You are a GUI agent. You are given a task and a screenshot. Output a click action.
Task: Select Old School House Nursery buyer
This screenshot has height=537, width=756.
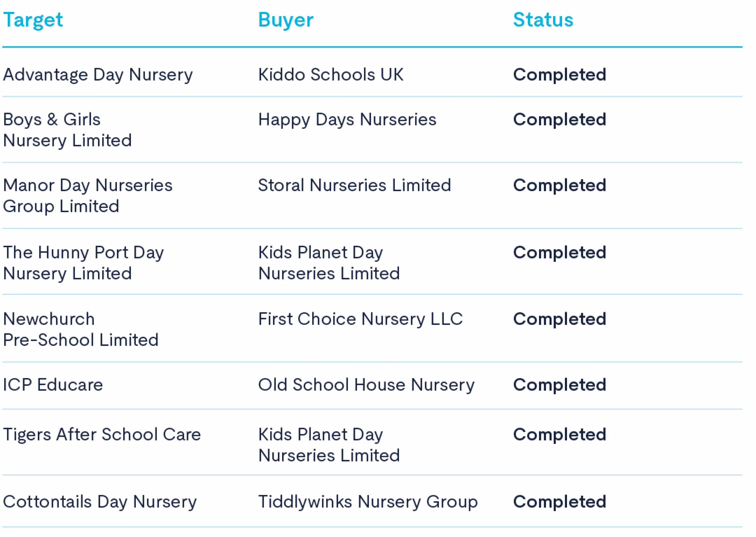(x=366, y=385)
